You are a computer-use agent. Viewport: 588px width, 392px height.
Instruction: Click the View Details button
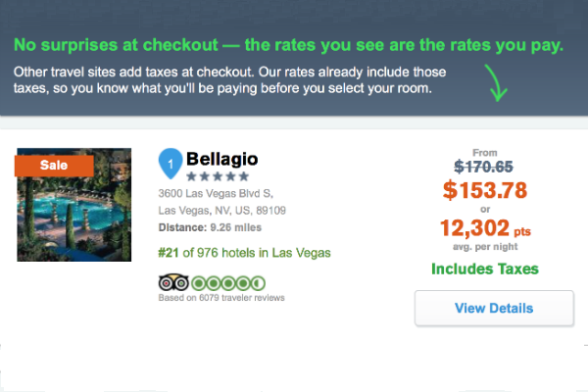tap(494, 308)
